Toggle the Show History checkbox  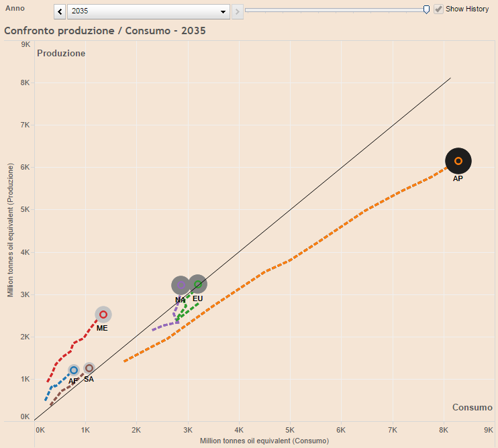[439, 9]
